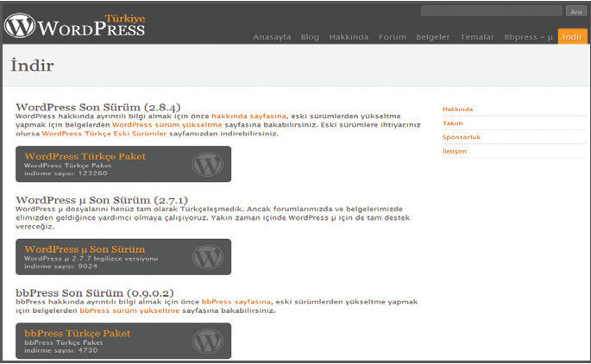Open sidebar Sponsorluk link
This screenshot has width=591, height=364.
click(x=462, y=137)
